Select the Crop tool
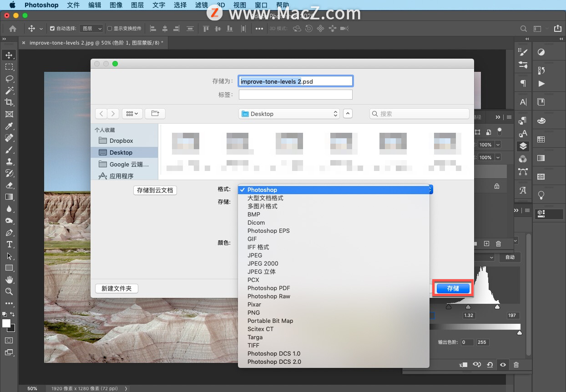The width and height of the screenshot is (566, 392). (9, 102)
